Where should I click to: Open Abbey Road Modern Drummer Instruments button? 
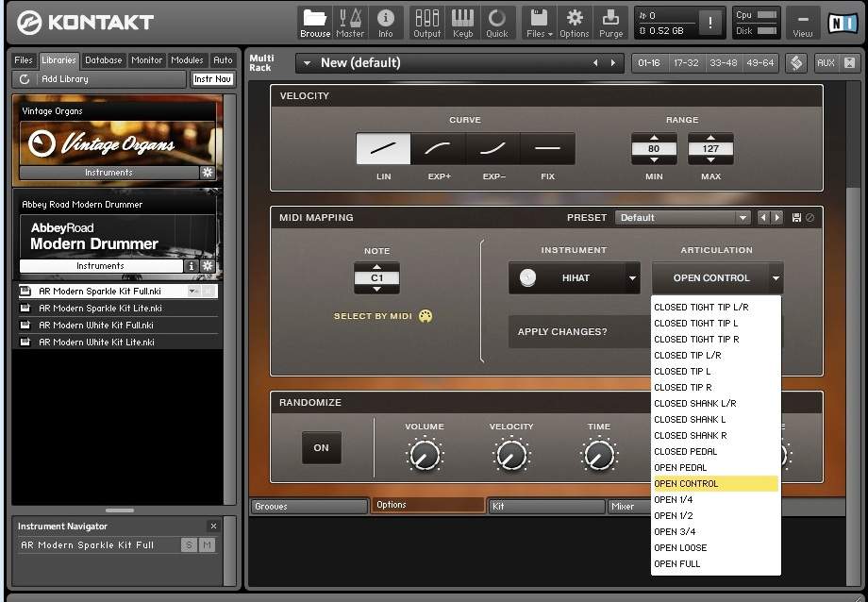coord(101,266)
